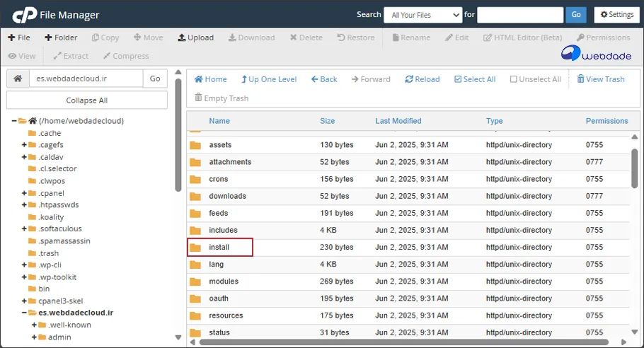Sort files by Size column header
Image resolution: width=644 pixels, height=348 pixels.
327,121
